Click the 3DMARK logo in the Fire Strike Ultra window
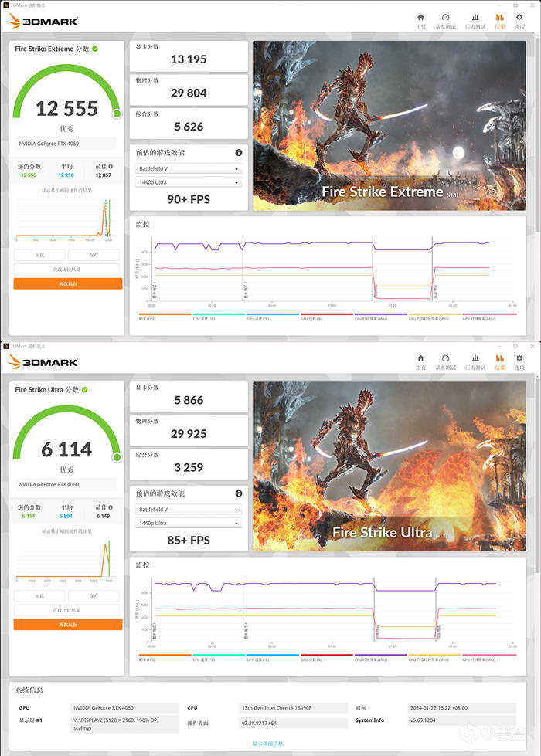This screenshot has width=541, height=756. pyautogui.click(x=43, y=361)
